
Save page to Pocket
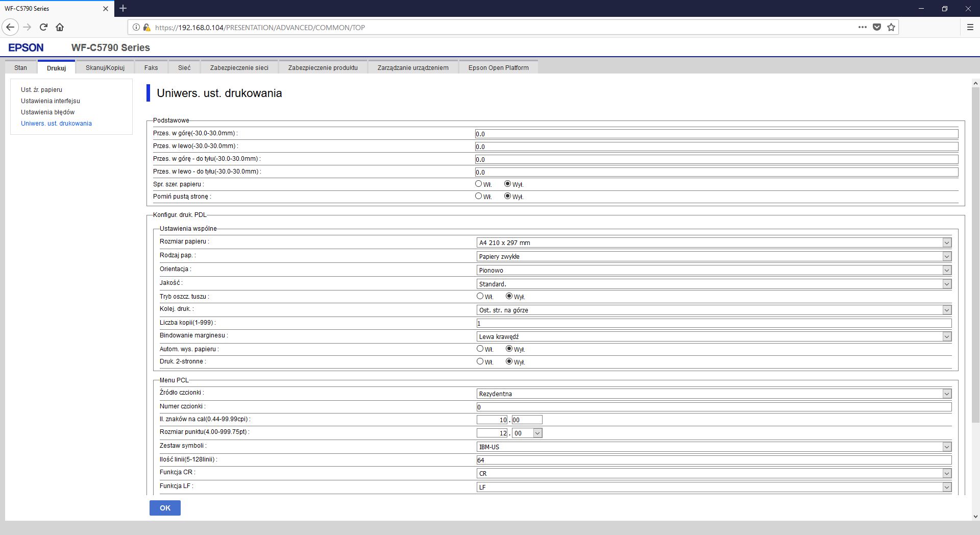pyautogui.click(x=877, y=27)
